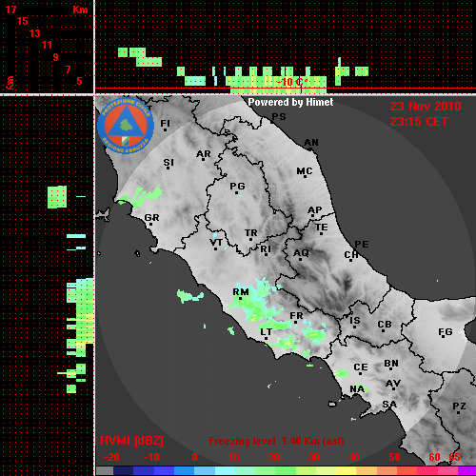Click the Protezione Civile Regione Abruzzo logo

coord(126,126)
